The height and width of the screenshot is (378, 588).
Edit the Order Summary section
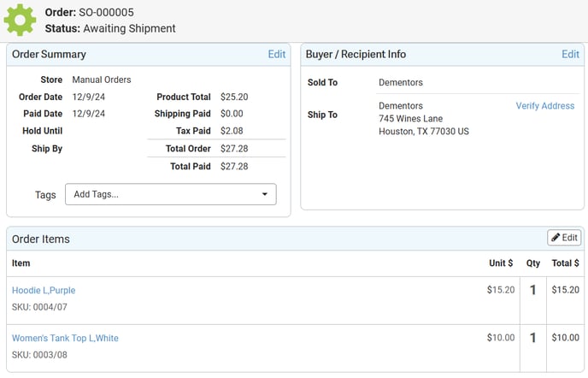click(277, 55)
